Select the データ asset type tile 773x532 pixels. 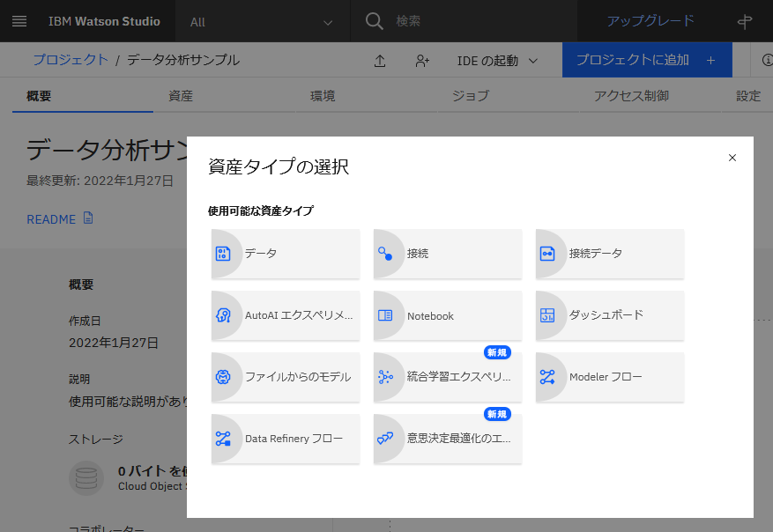pyautogui.click(x=286, y=254)
